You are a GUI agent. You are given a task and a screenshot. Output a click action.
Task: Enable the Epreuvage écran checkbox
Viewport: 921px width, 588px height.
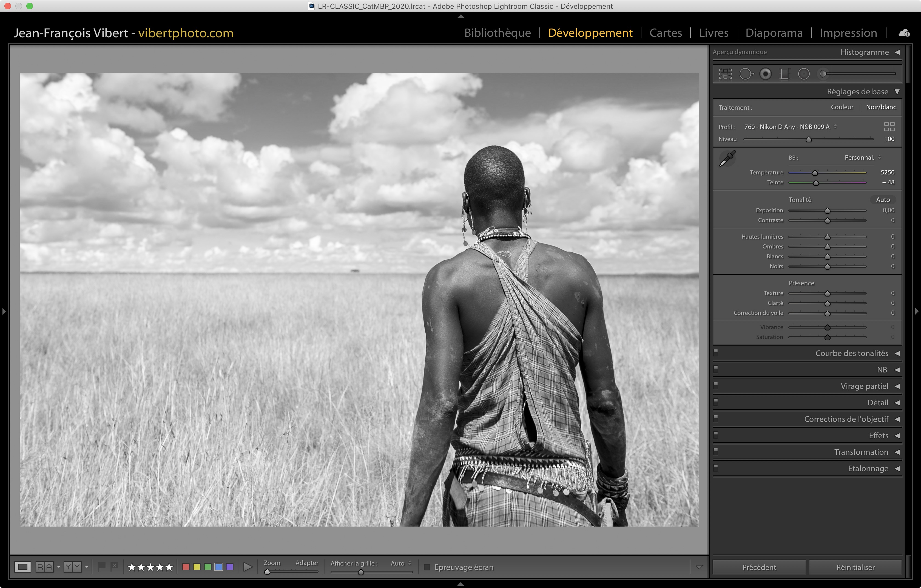pos(427,567)
